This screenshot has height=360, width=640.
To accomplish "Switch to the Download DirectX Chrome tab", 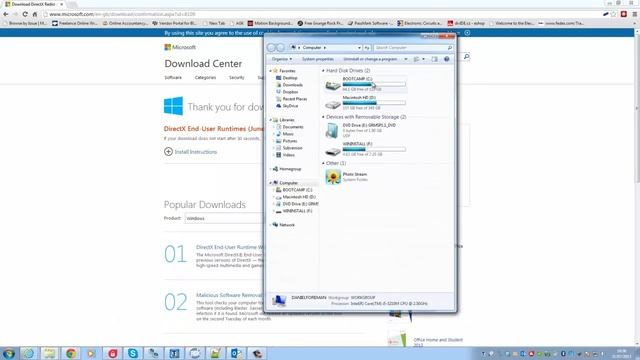I will click(x=34, y=4).
